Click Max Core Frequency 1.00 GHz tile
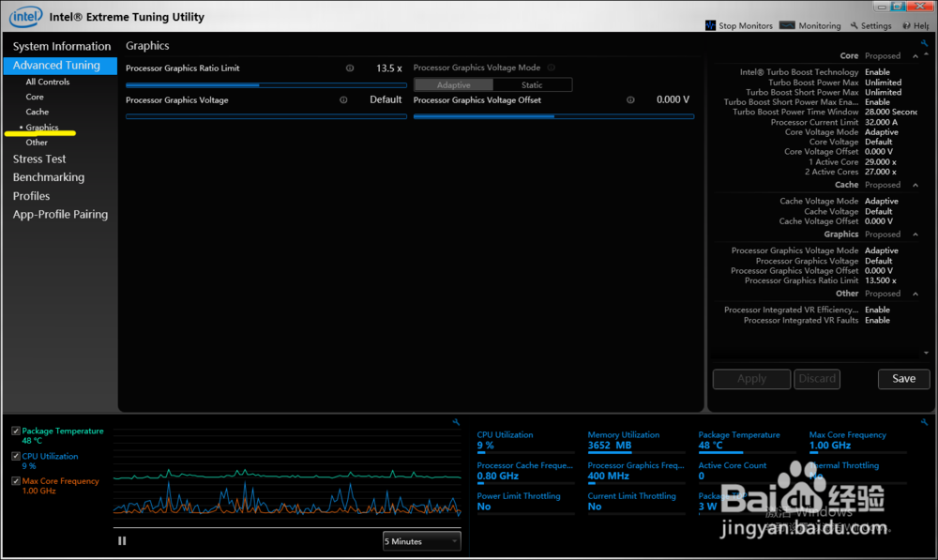 click(858, 442)
